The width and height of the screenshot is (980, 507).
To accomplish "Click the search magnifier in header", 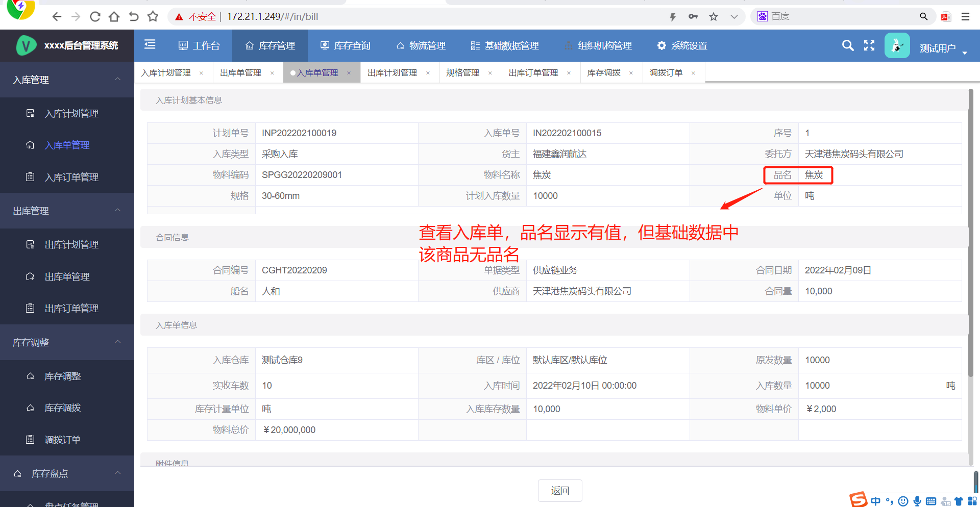I will 848,45.
